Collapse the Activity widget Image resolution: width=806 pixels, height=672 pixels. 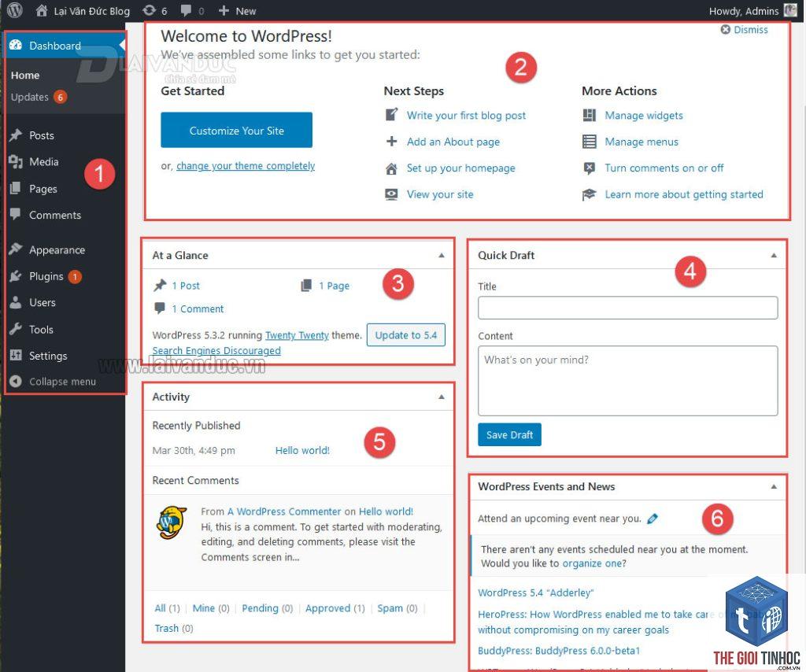pyautogui.click(x=442, y=397)
